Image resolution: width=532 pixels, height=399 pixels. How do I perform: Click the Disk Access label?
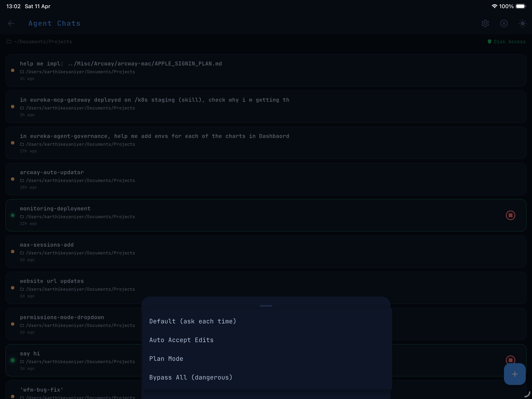pyautogui.click(x=510, y=42)
